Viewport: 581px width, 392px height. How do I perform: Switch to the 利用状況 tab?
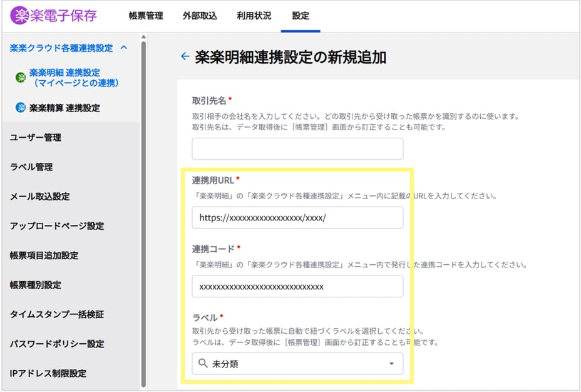coord(254,16)
